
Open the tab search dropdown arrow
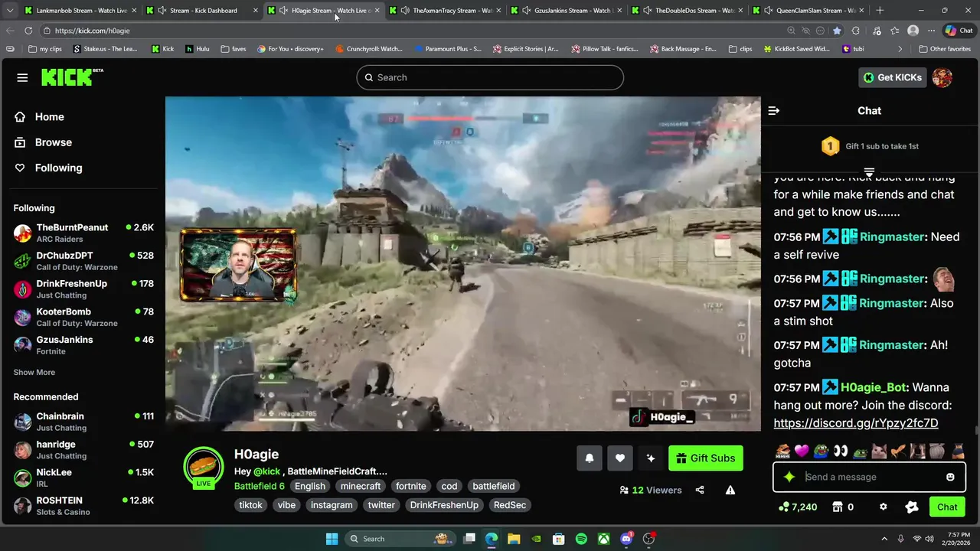[x=9, y=11]
